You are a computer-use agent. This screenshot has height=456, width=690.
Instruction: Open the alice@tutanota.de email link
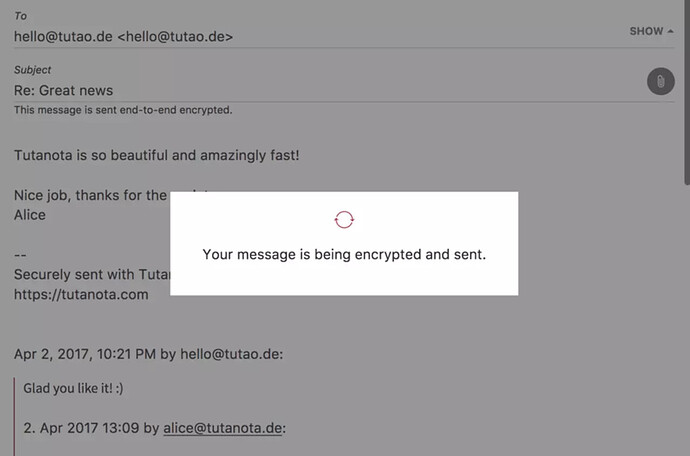pyautogui.click(x=222, y=428)
